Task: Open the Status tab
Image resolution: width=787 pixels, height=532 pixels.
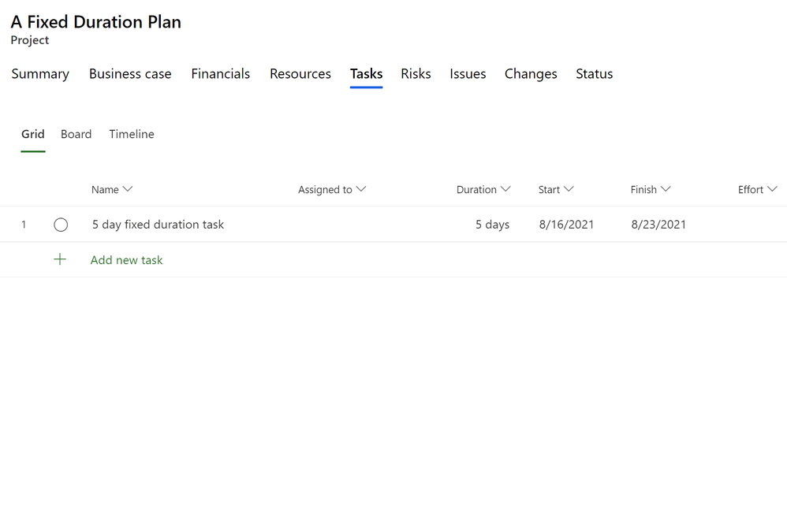Action: tap(594, 74)
